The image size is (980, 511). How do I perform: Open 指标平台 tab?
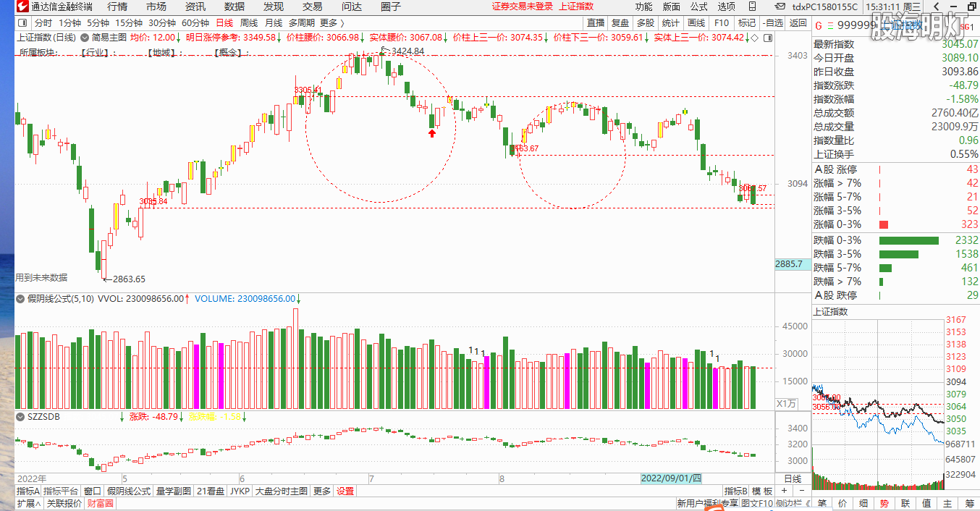(x=61, y=491)
